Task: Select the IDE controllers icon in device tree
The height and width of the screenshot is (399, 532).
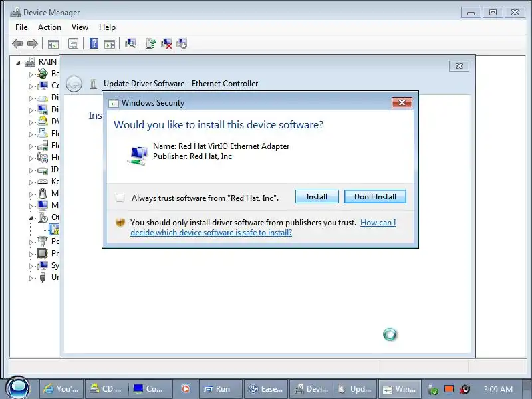Action: [x=43, y=170]
